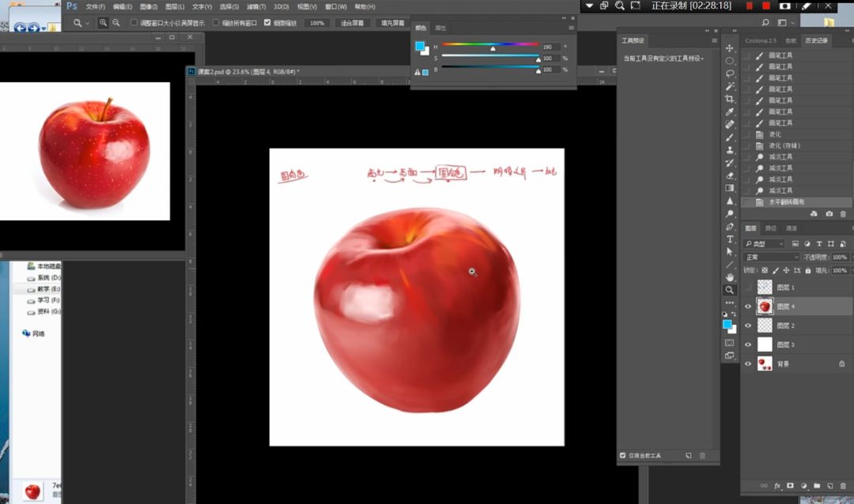
Task: Open the blend mode 正常 dropdown
Action: (772, 257)
